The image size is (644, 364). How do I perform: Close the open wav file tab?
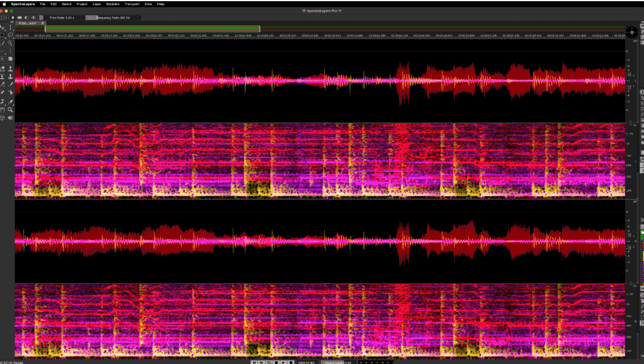[x=43, y=23]
